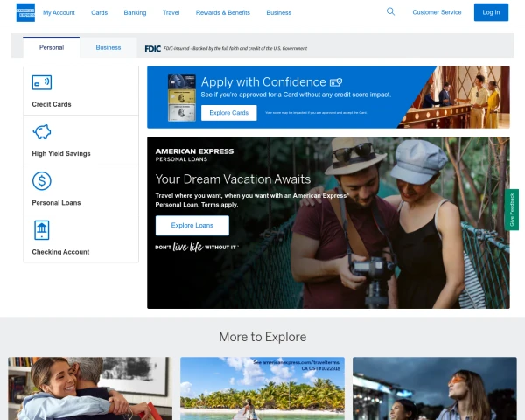The height and width of the screenshot is (420, 525).
Task: Expand the My Account menu
Action: tap(59, 13)
